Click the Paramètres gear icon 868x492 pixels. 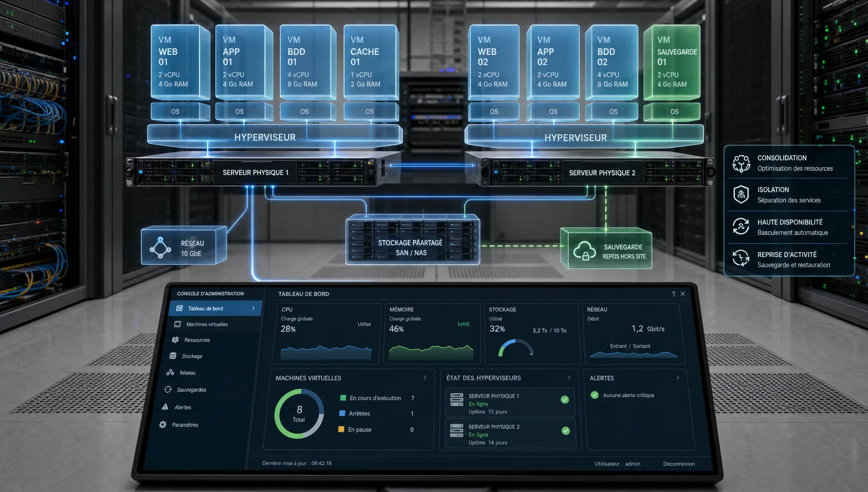click(163, 425)
